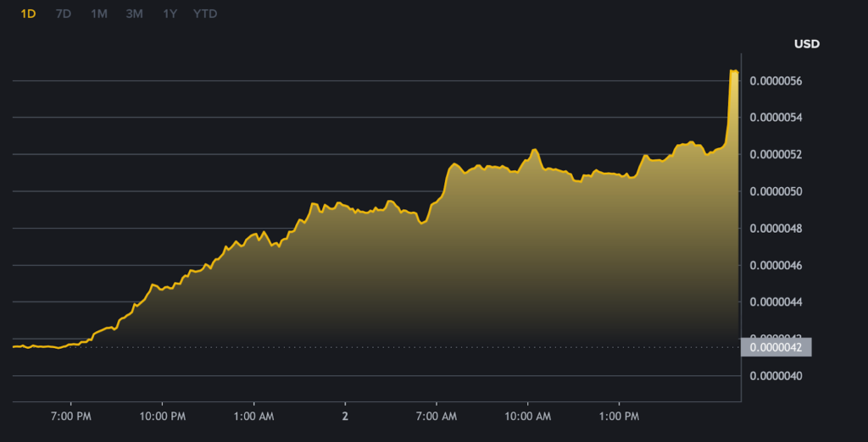Select the 1D time range tab
The height and width of the screenshot is (442, 868).
pyautogui.click(x=28, y=14)
